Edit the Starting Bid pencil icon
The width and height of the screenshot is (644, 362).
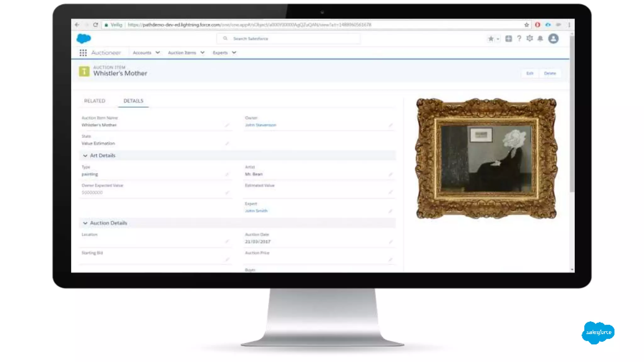coord(227,259)
